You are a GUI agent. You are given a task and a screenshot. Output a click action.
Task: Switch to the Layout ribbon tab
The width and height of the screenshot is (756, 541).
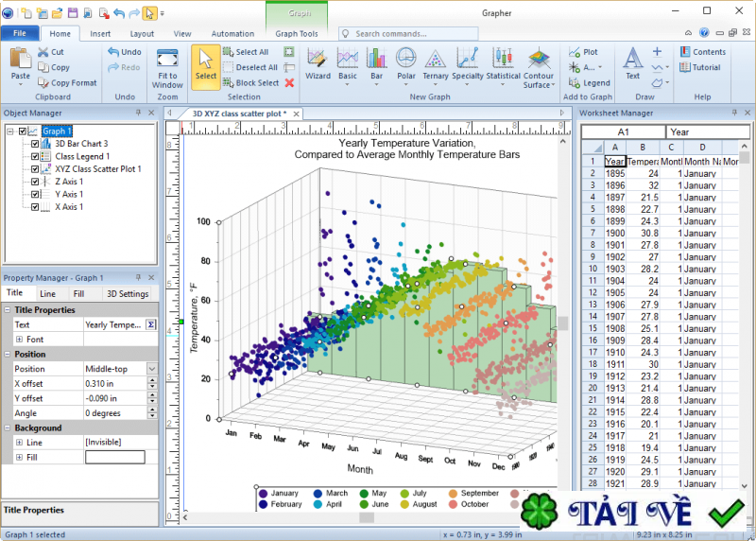pos(142,34)
